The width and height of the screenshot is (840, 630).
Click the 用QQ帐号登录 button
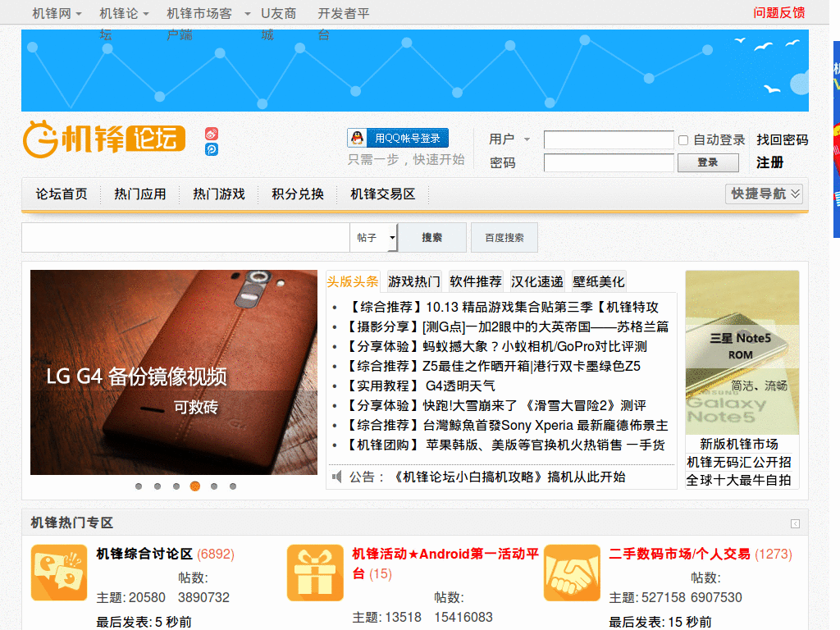(398, 138)
